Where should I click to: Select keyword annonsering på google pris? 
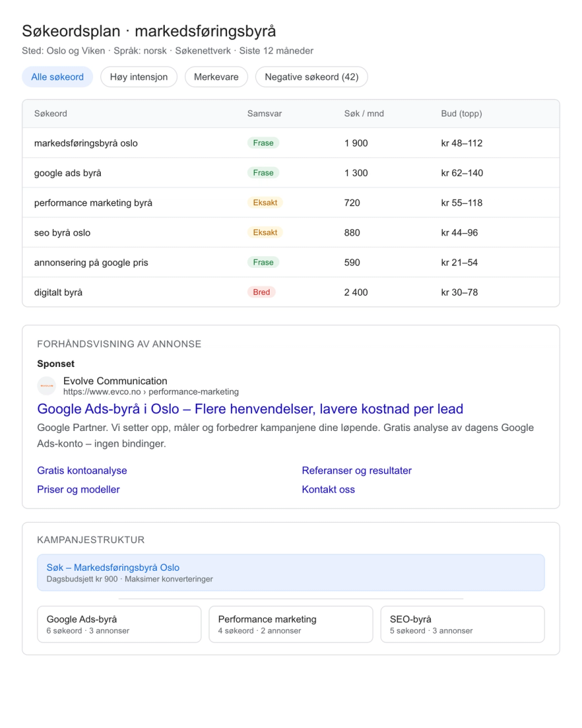click(x=91, y=263)
